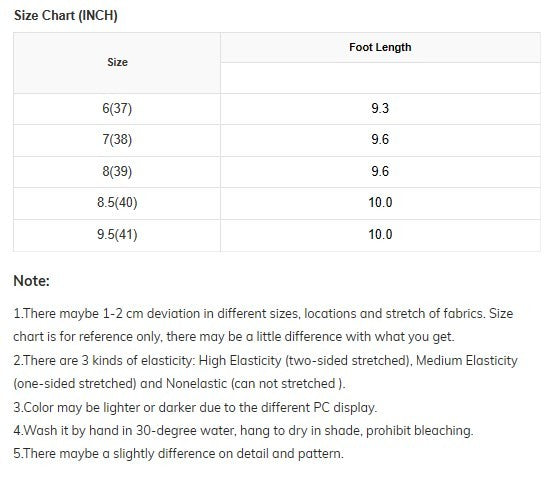
Task: Click the note on detail and pattern difference
Action: pos(179,454)
